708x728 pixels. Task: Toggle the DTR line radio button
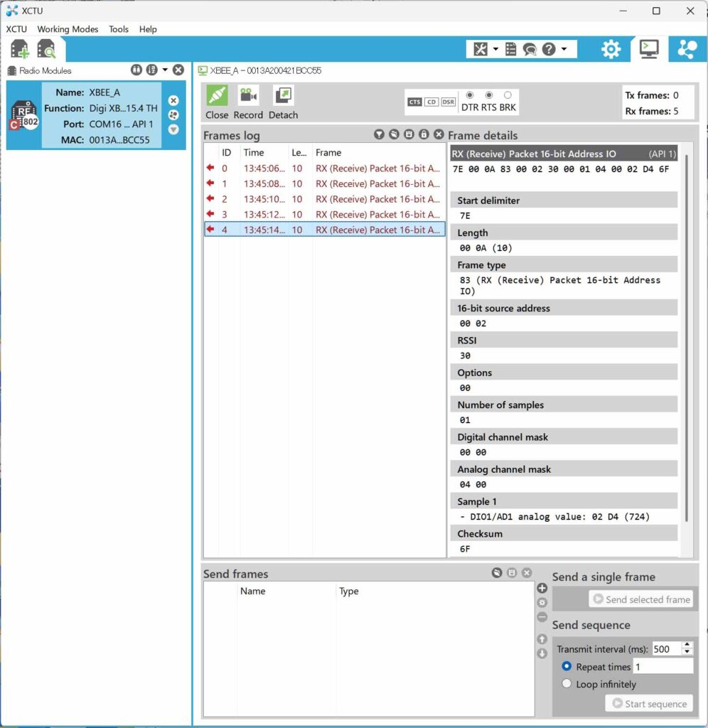470,95
